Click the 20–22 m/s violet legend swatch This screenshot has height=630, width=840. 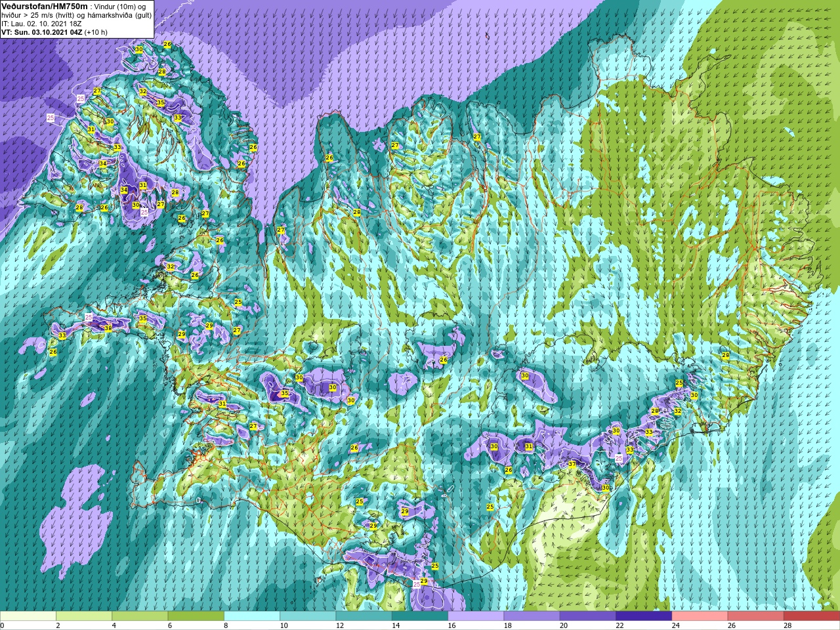587,616
